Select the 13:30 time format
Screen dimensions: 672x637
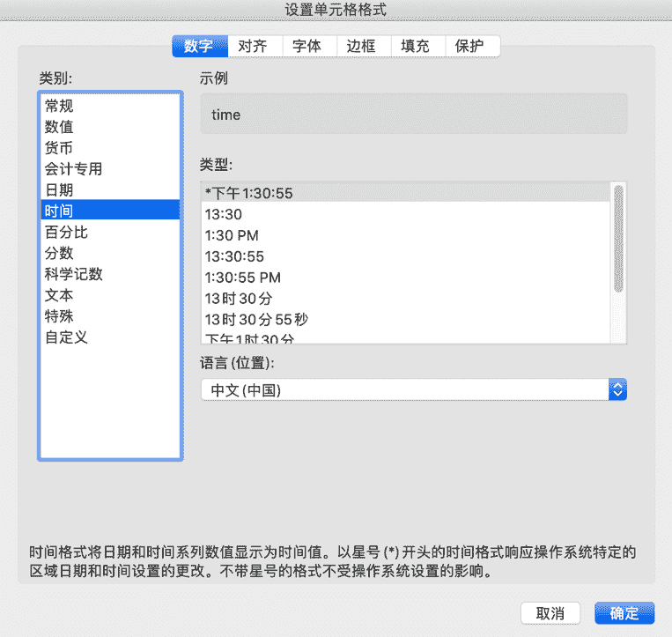pyautogui.click(x=224, y=214)
